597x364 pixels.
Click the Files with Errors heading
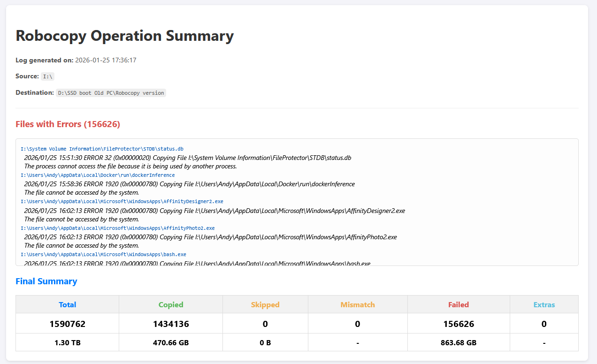point(68,124)
